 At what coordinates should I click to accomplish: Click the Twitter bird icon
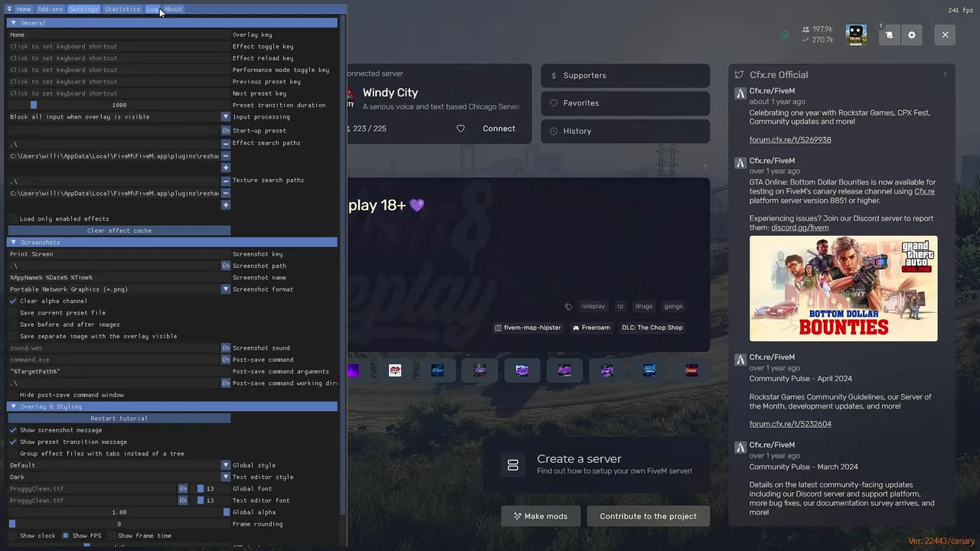tap(739, 75)
